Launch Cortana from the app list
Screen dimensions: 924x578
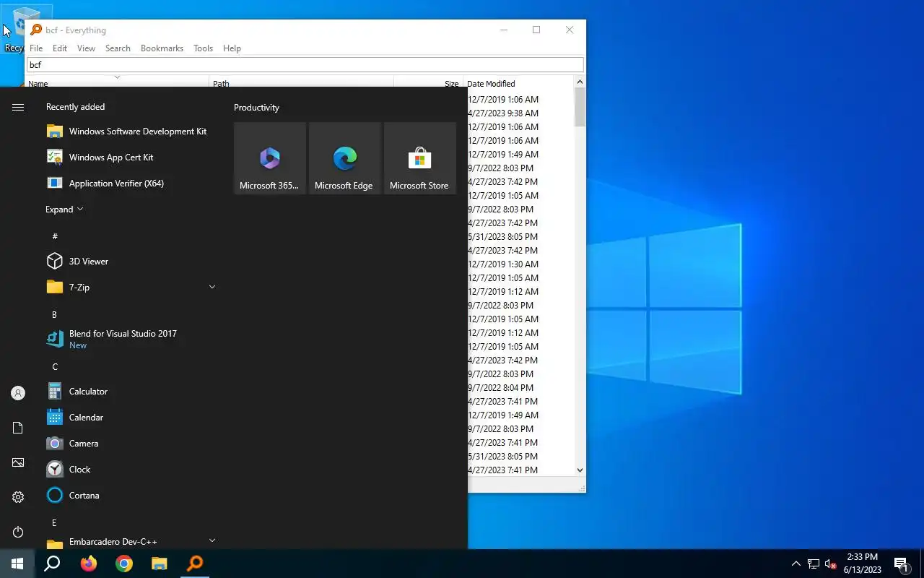(x=130, y=496)
